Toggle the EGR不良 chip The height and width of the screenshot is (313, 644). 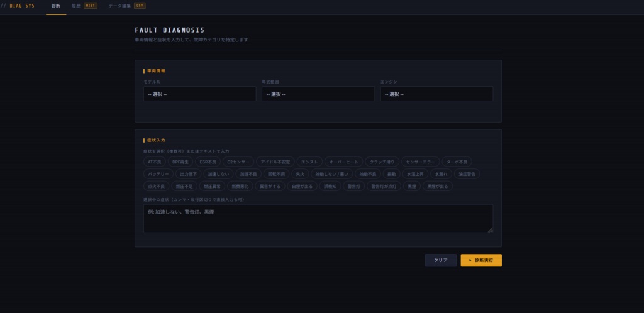point(208,162)
